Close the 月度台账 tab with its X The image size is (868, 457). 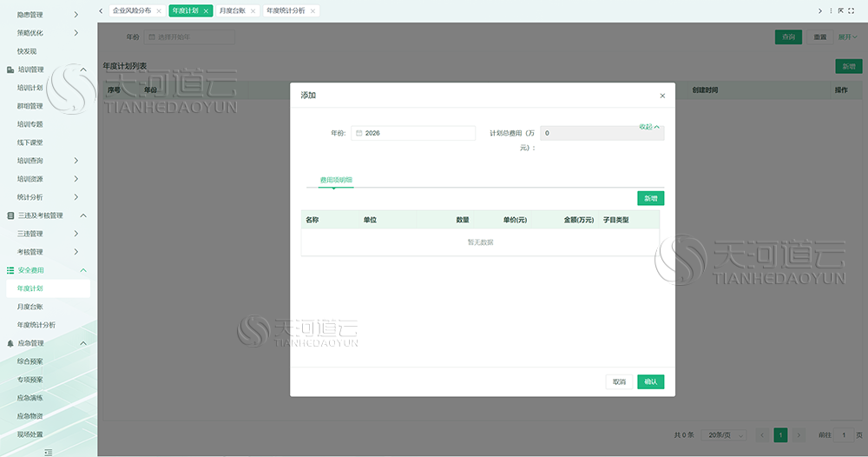[253, 11]
